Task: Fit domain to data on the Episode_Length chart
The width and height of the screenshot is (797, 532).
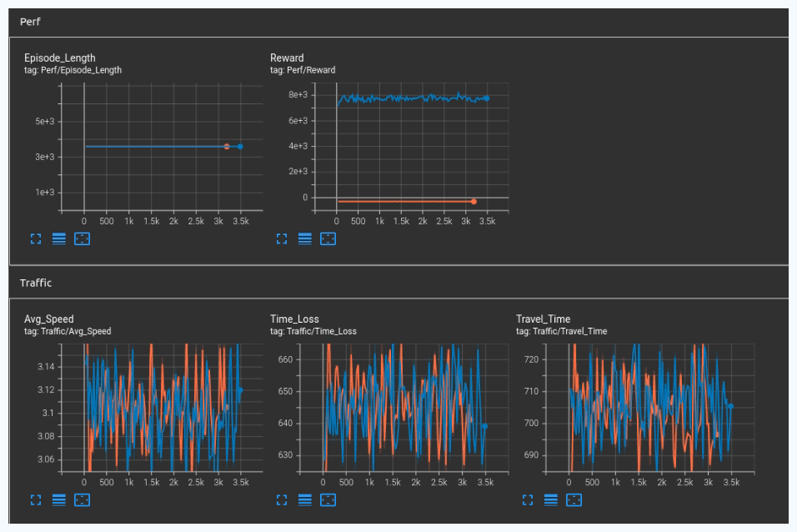Action: (x=82, y=238)
